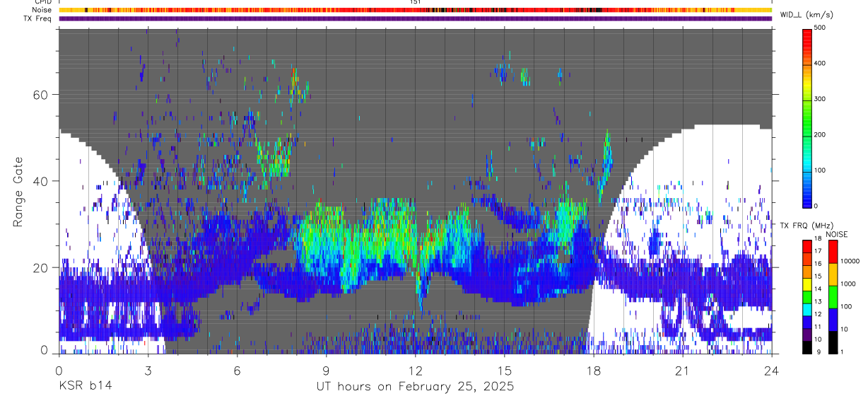Select the 3 hour tick on time axis
Screen dimensions: 868x401
pos(148,370)
